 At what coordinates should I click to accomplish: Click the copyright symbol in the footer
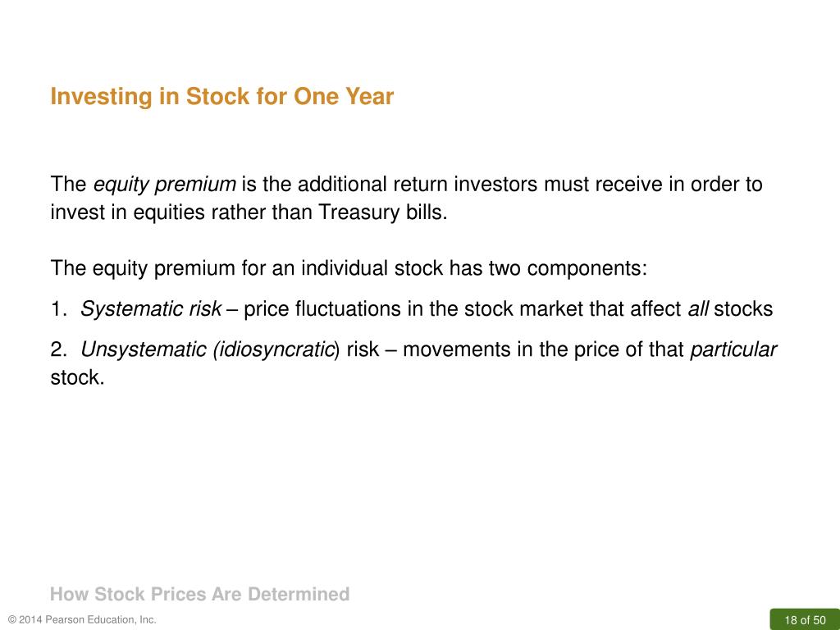point(12,620)
